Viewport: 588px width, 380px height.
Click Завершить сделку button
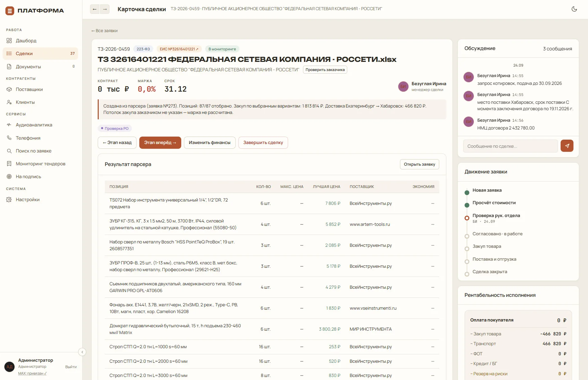tap(263, 143)
